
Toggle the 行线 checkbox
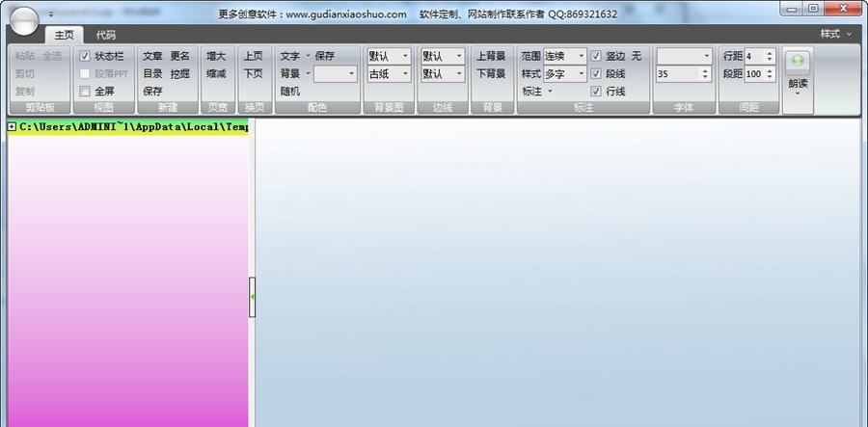[596, 92]
